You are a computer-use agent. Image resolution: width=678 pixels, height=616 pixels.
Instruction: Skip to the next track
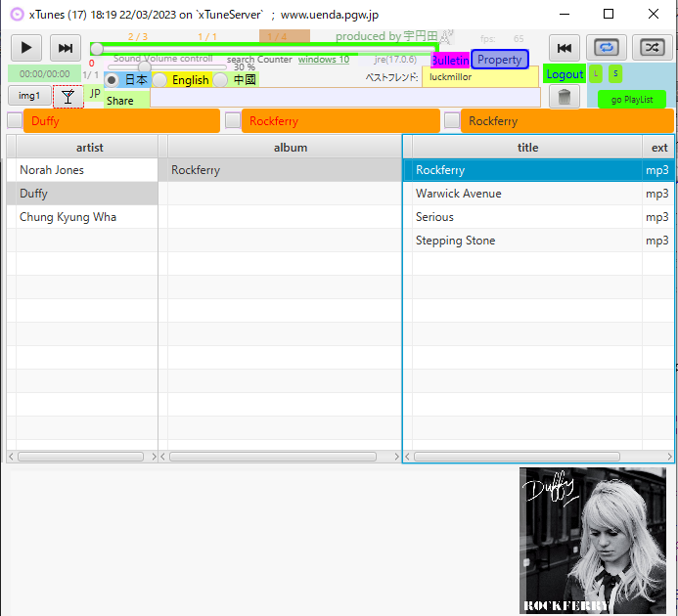click(x=66, y=47)
